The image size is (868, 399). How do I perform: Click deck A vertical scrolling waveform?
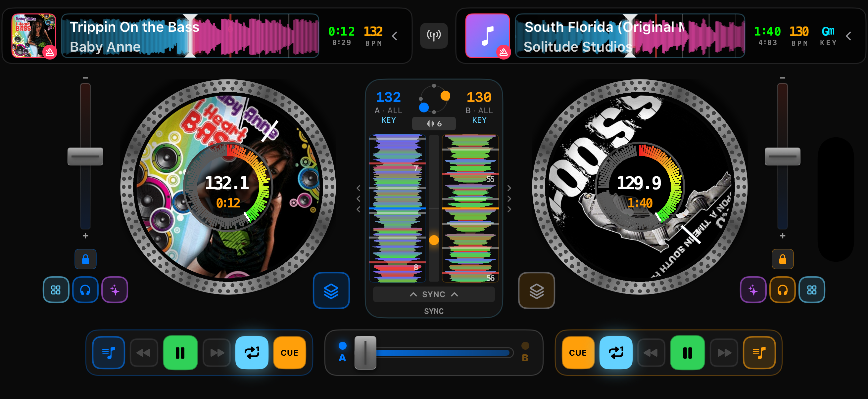point(398,208)
